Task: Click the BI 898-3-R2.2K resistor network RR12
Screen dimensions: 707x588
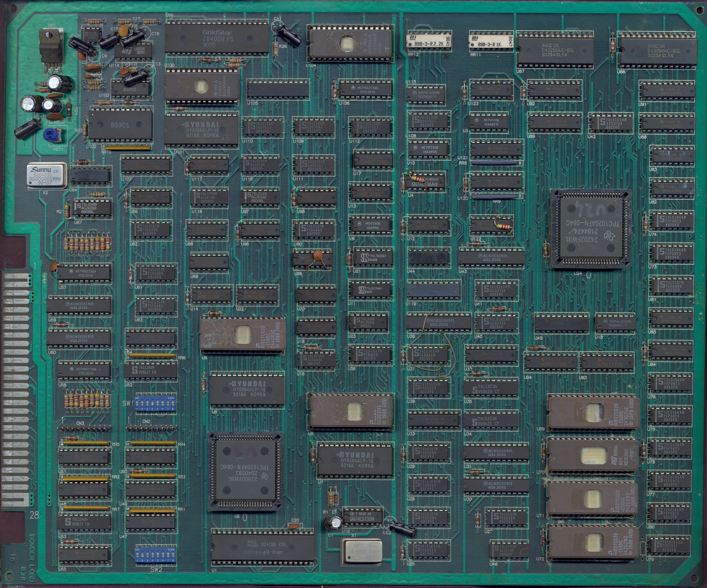Action: [429, 41]
